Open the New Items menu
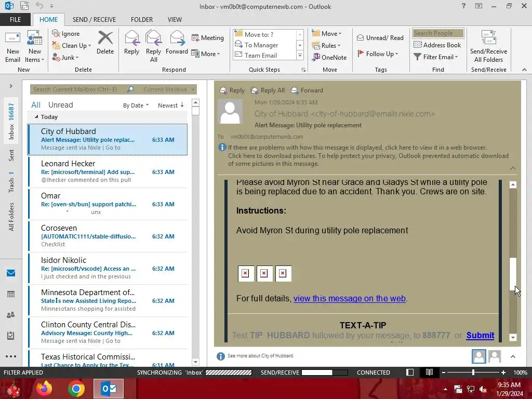Screen dimensions: 532x399 click(35, 46)
